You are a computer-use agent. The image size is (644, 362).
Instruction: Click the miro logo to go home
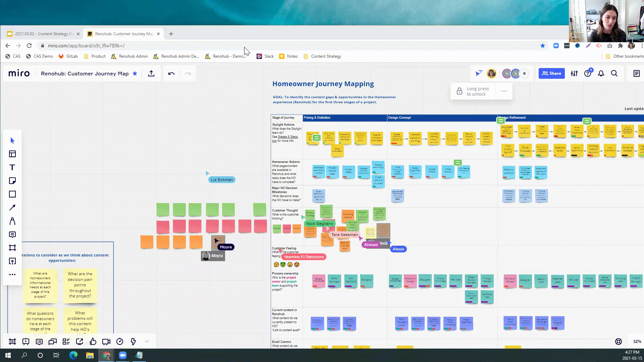19,73
